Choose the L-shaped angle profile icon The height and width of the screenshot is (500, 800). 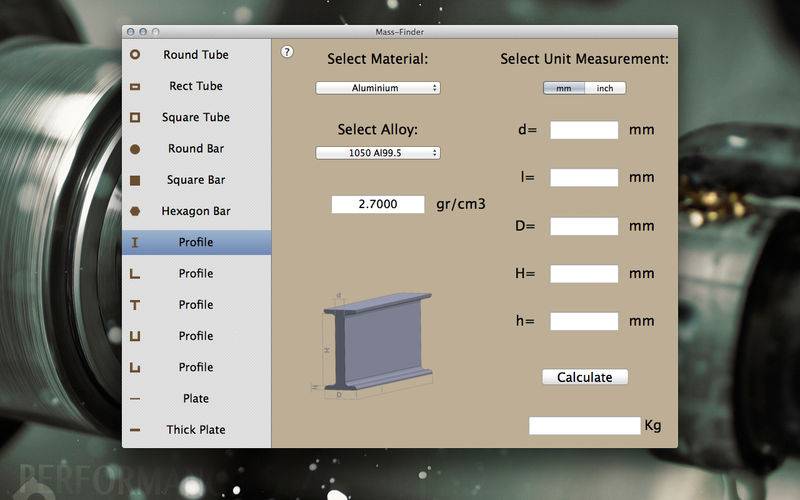[135, 274]
